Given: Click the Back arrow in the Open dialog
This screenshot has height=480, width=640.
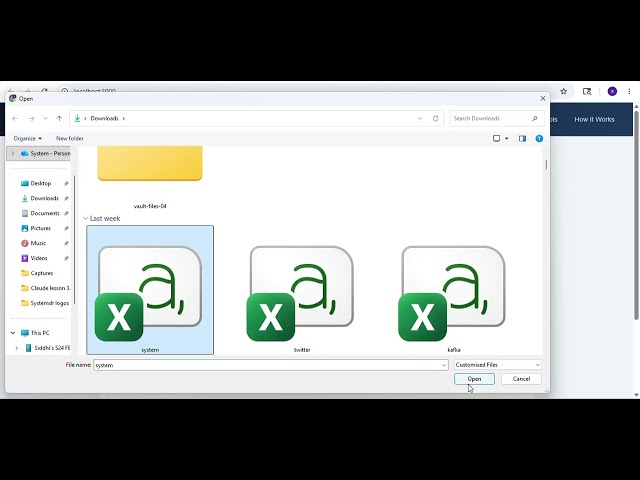Looking at the screenshot, I should tap(15, 118).
